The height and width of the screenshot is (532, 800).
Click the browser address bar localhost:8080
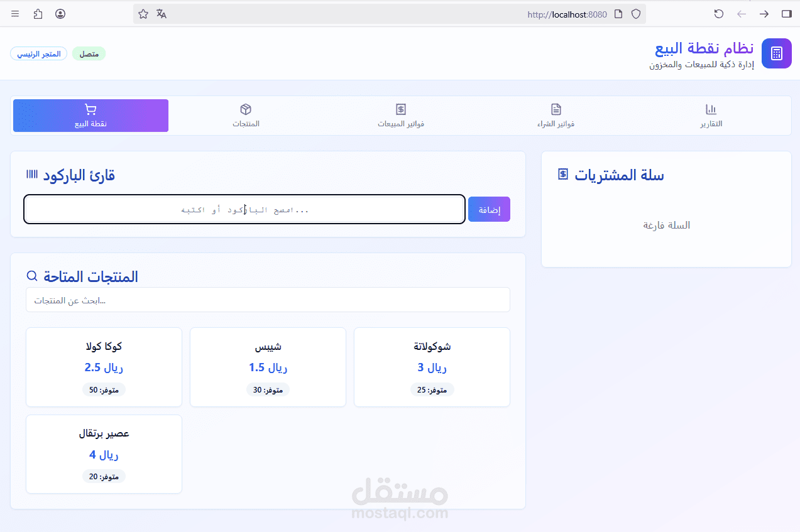coord(390,14)
